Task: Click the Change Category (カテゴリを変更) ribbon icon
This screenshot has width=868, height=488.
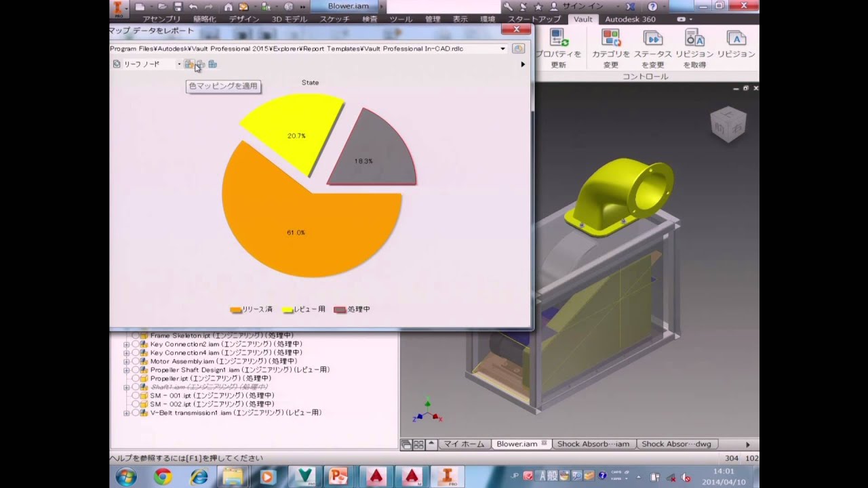Action: [x=611, y=38]
